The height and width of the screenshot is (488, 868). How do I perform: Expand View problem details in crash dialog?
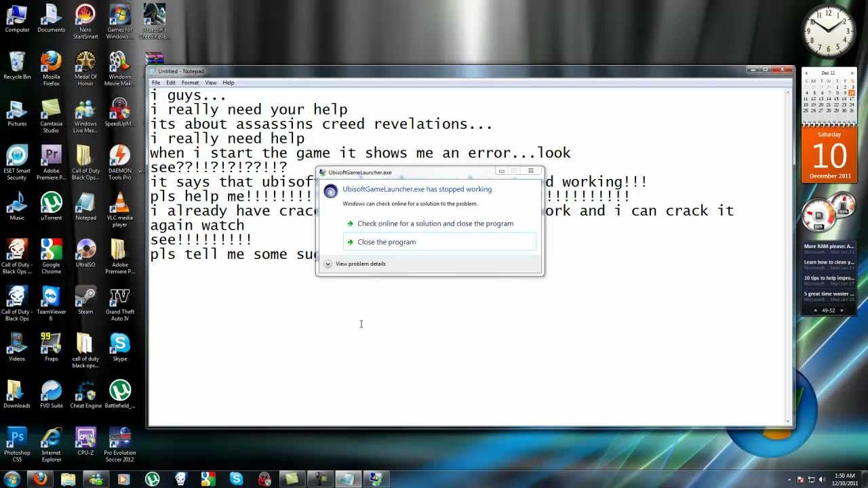pyautogui.click(x=355, y=264)
